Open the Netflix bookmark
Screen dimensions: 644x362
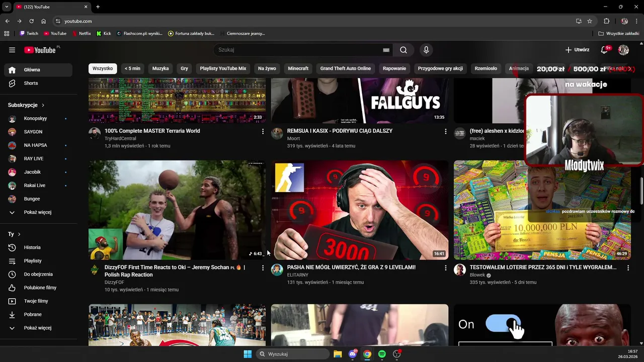point(82,33)
